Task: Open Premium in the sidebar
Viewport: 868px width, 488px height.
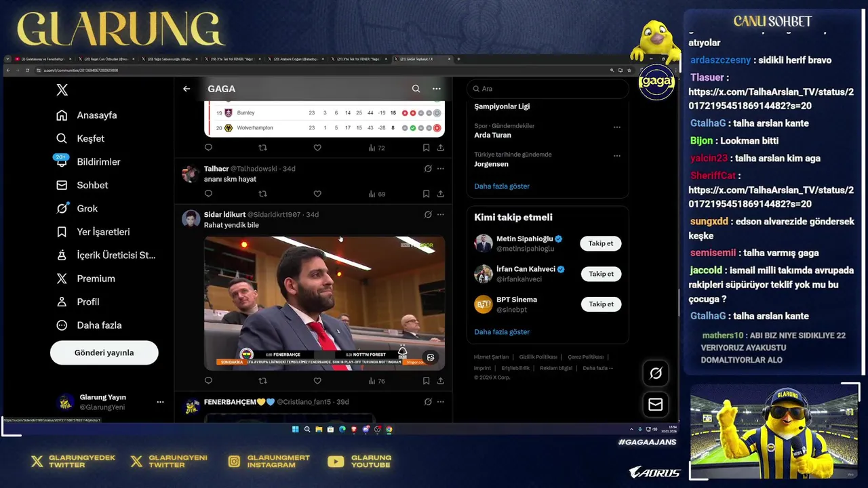Action: coord(85,279)
